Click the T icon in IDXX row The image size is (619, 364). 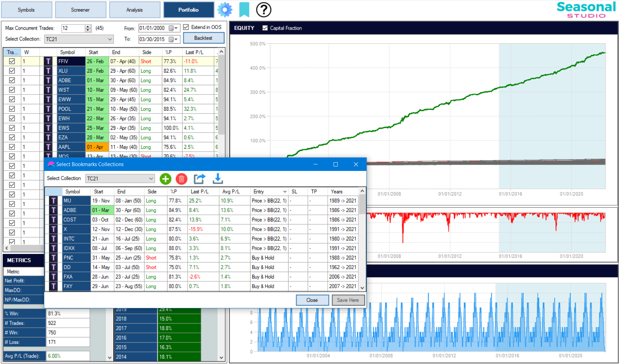[54, 248]
